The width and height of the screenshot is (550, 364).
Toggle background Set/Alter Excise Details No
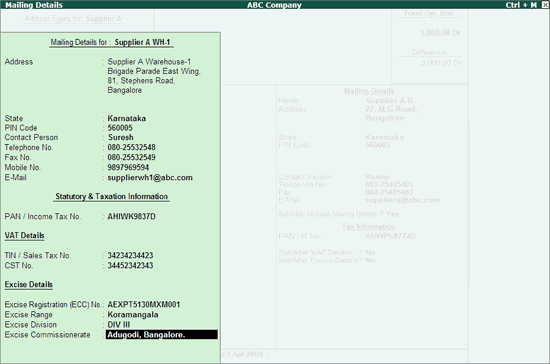(x=370, y=260)
